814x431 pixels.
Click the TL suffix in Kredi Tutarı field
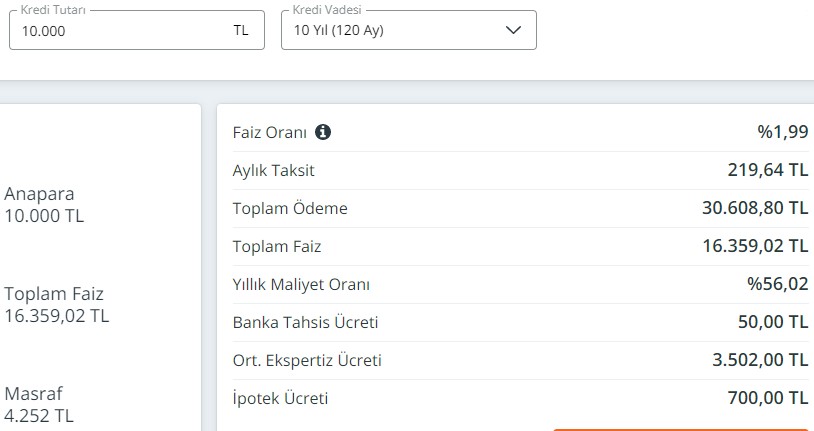pyautogui.click(x=241, y=30)
